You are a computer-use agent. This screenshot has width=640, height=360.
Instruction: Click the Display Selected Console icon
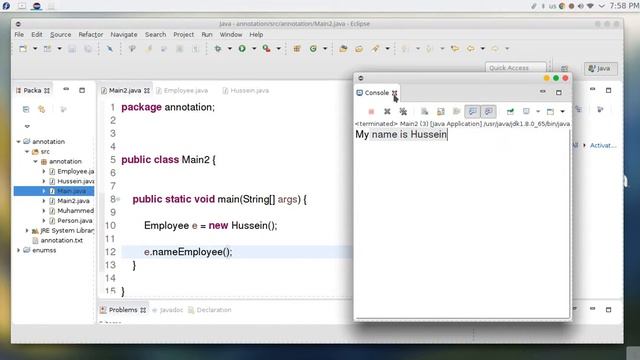[526, 111]
